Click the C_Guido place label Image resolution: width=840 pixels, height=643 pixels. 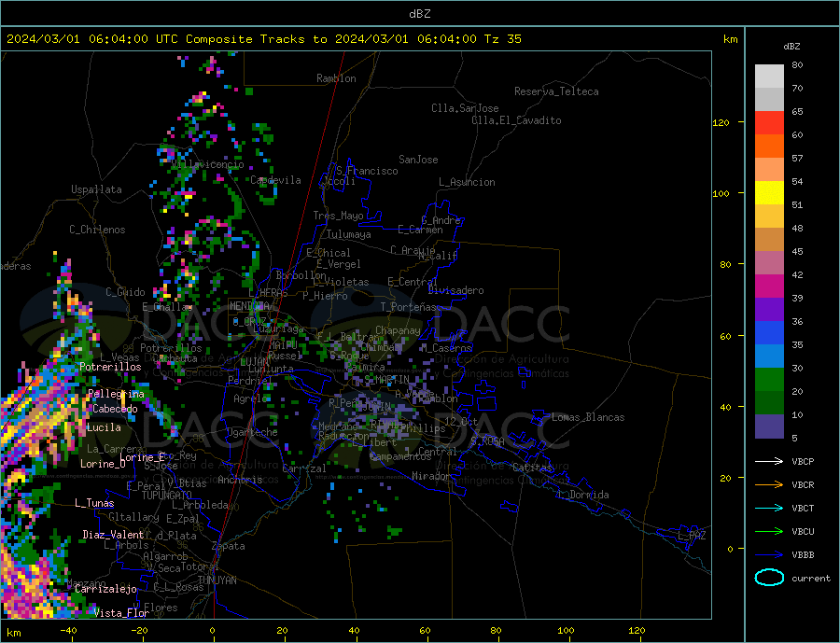(x=125, y=292)
